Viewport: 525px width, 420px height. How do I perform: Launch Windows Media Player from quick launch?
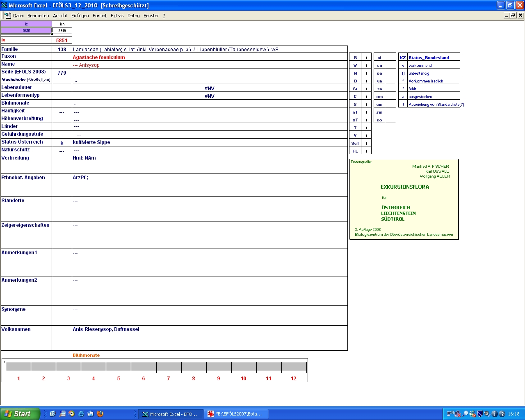click(72, 414)
